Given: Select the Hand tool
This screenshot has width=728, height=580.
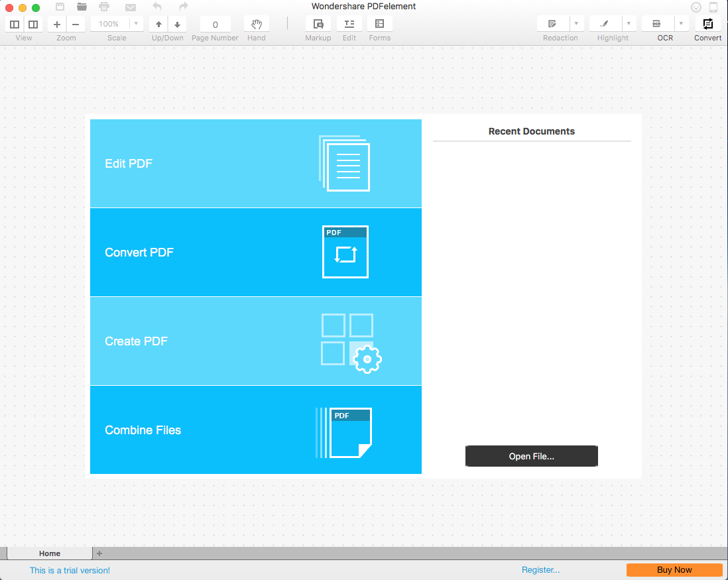Looking at the screenshot, I should coord(256,24).
